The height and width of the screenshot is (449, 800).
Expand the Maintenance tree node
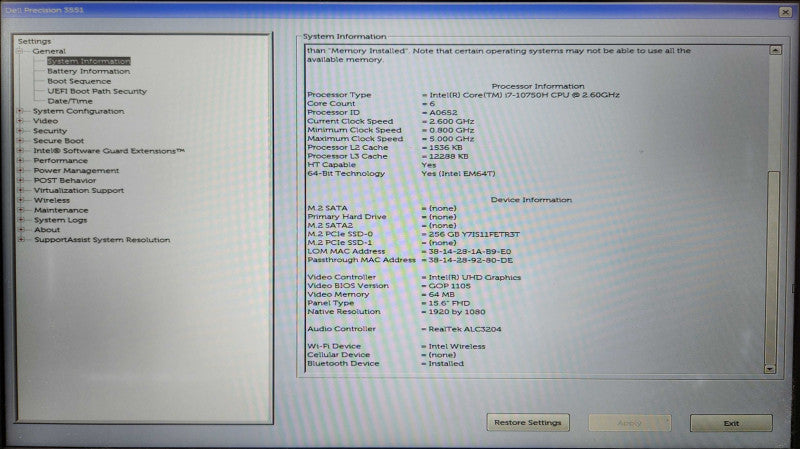point(20,210)
